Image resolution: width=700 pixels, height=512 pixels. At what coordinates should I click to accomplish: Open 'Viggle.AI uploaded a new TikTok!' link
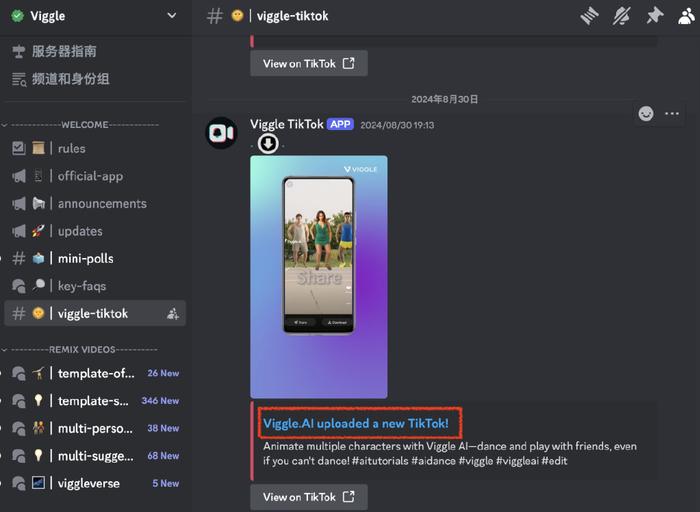[x=356, y=423]
